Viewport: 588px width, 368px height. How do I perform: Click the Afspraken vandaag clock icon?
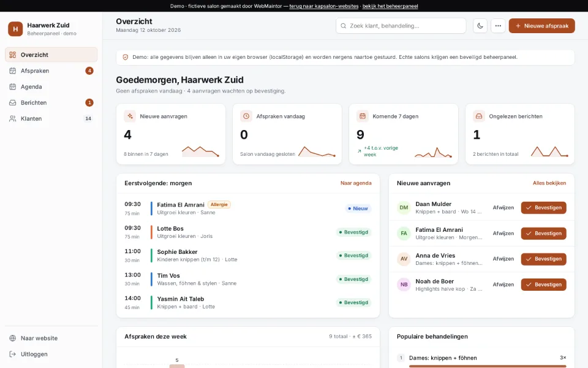click(x=246, y=117)
